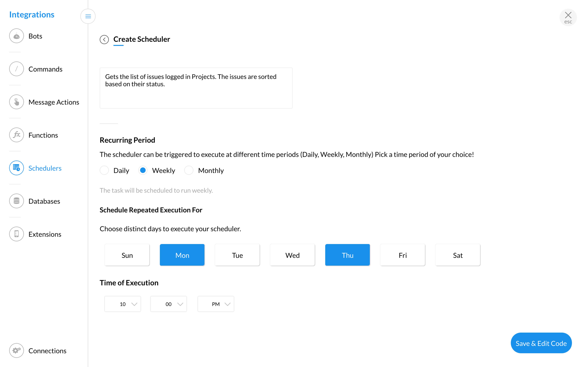This screenshot has height=367, width=588.
Task: Select the Monthly recurring period
Action: pyautogui.click(x=189, y=170)
